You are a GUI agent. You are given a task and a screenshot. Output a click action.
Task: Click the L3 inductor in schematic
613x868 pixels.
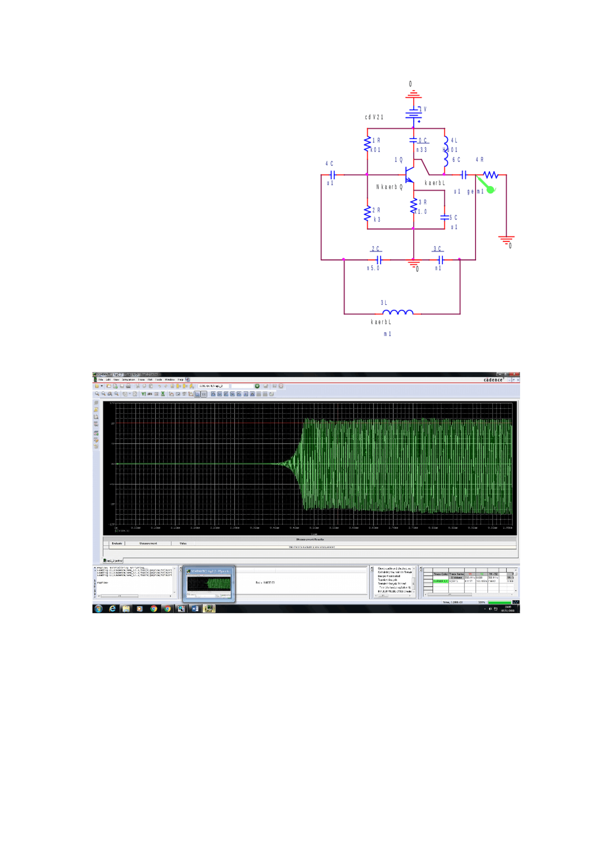pyautogui.click(x=397, y=312)
